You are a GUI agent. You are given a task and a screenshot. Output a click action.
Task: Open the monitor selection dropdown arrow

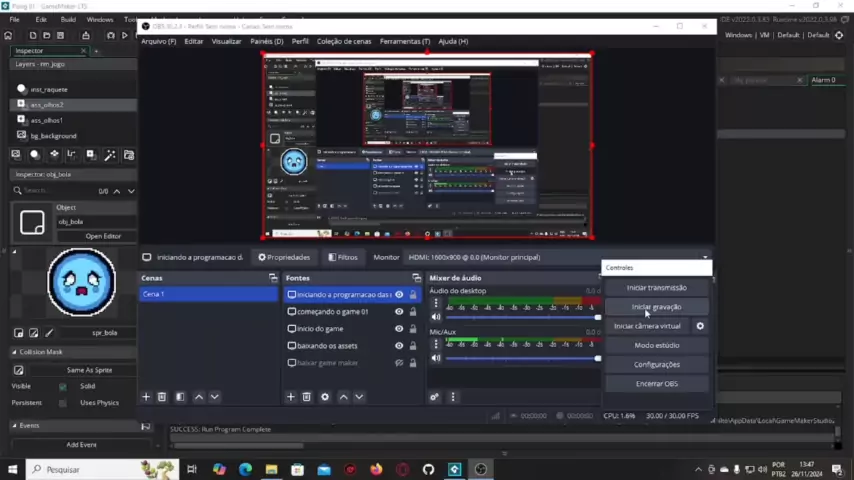click(x=705, y=257)
